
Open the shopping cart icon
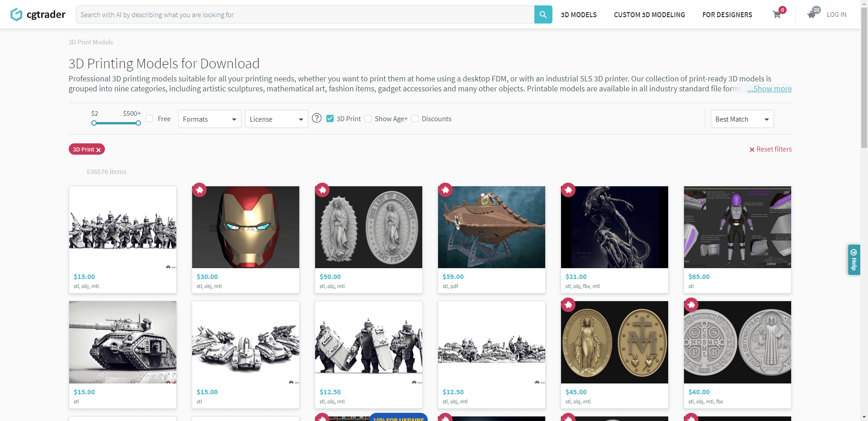pyautogui.click(x=777, y=14)
